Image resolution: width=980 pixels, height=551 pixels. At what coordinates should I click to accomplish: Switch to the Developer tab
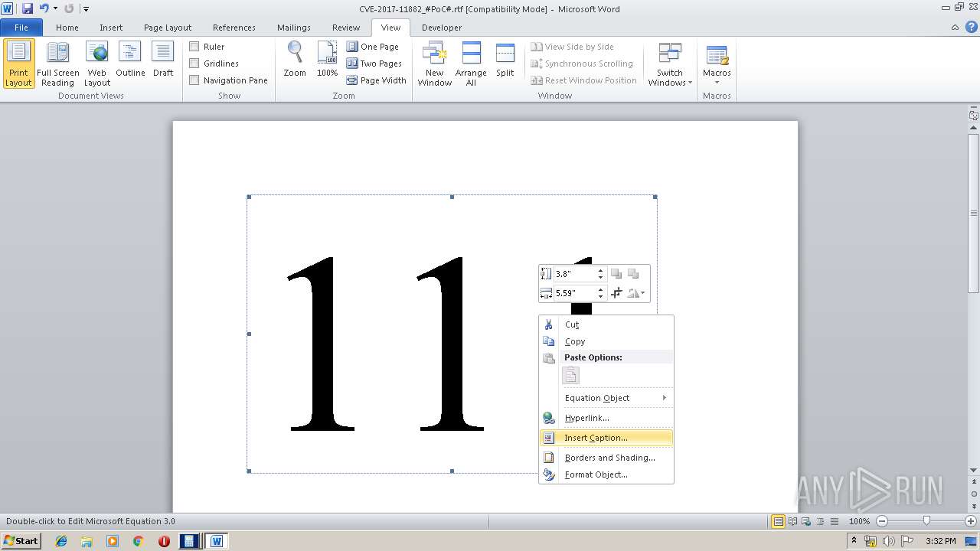click(x=442, y=28)
